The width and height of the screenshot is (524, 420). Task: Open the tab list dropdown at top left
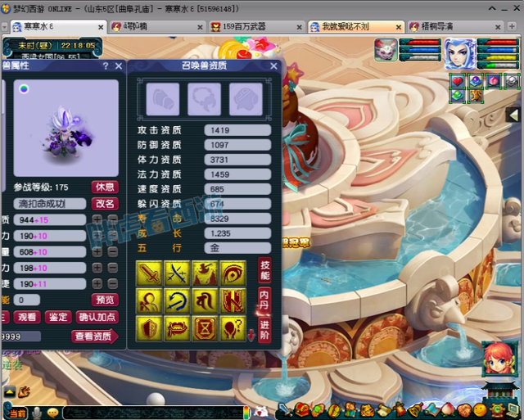pos(5,27)
